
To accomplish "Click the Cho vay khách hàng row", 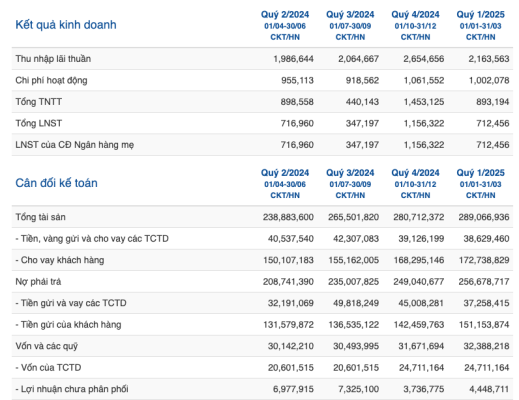I will point(262,260).
